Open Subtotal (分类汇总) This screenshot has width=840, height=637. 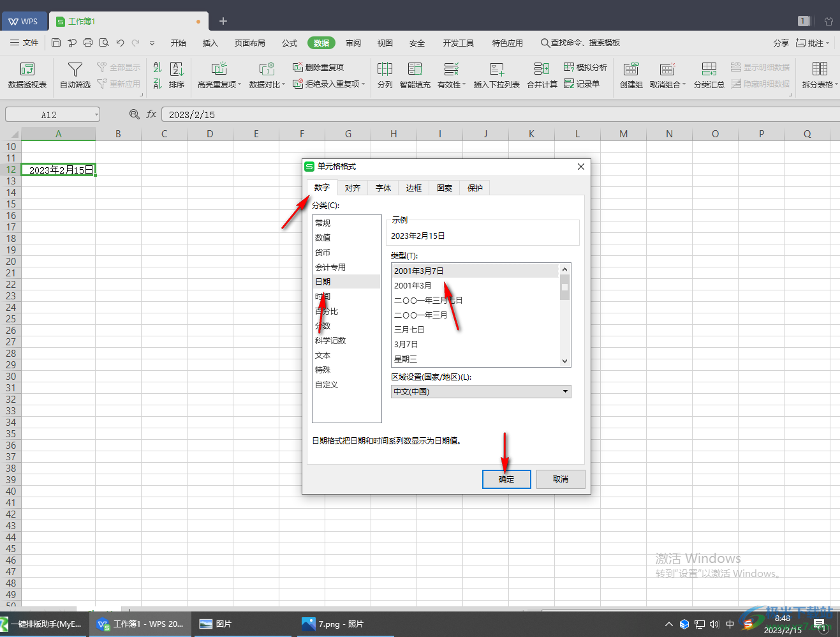click(709, 75)
